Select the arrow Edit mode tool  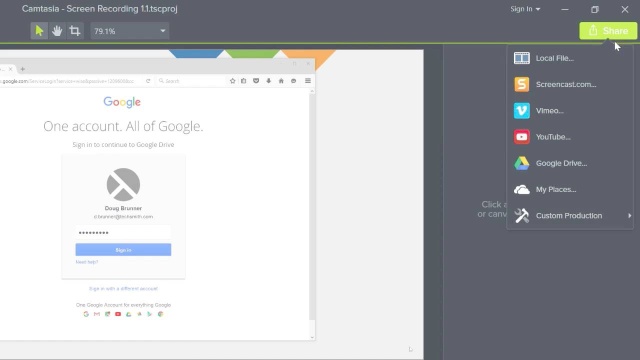click(39, 31)
